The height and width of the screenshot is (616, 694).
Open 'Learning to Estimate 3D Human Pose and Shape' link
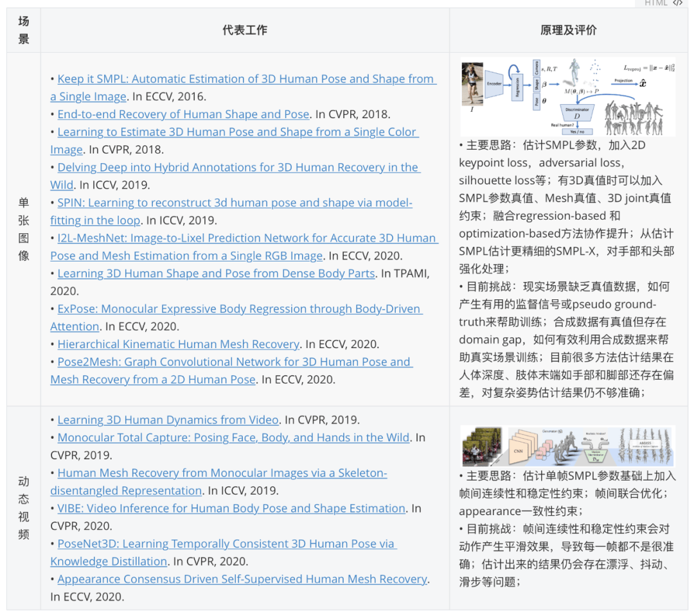[x=238, y=132]
